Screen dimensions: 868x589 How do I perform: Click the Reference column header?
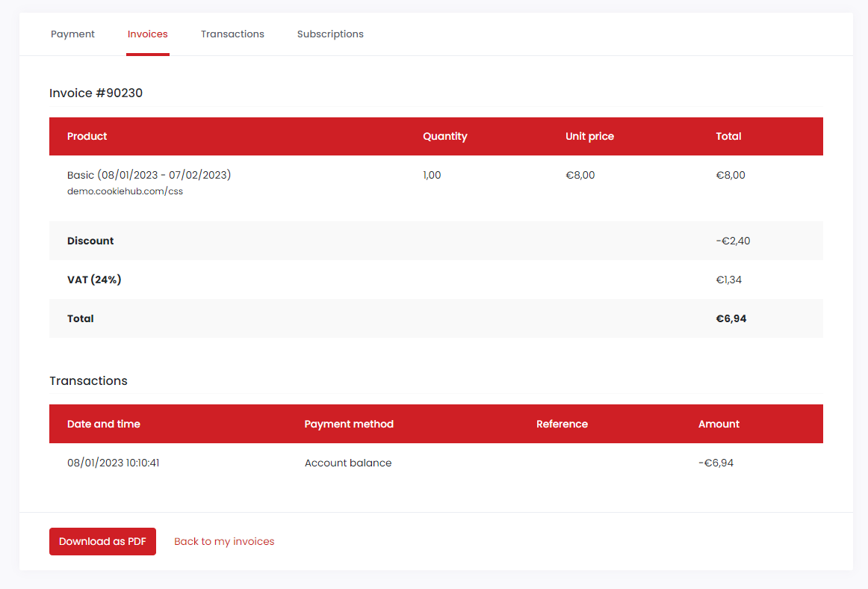562,424
